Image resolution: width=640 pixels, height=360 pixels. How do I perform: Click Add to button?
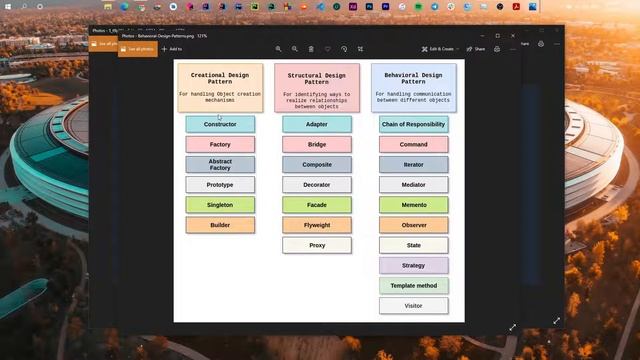click(x=172, y=49)
